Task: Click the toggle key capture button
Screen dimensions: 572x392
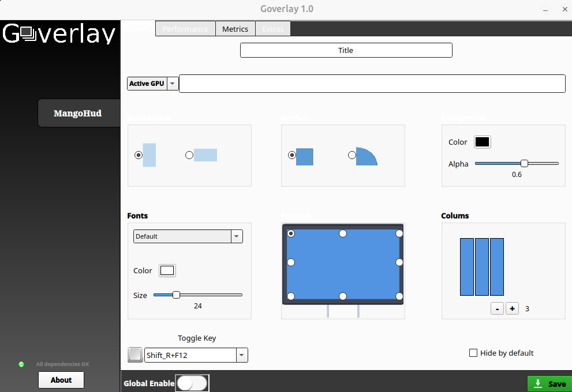Action: 135,355
